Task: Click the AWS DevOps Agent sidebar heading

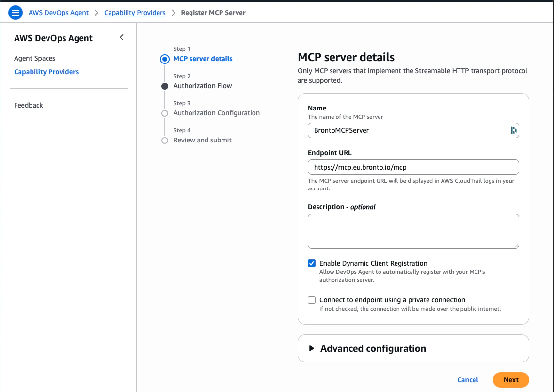Action: click(x=53, y=38)
